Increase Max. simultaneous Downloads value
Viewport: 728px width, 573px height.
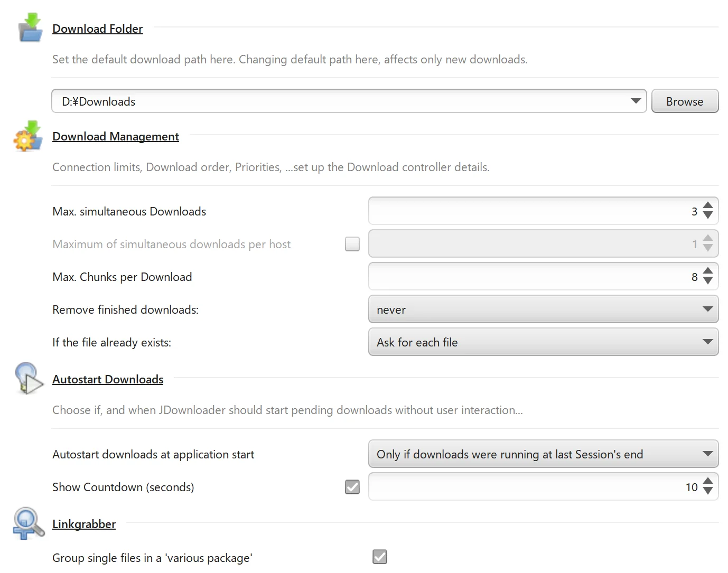pyautogui.click(x=708, y=206)
